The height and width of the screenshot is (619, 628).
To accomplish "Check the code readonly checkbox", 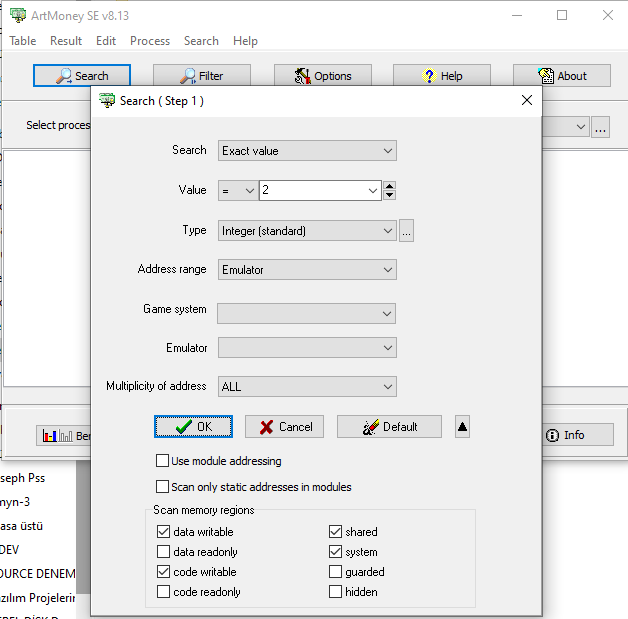I will (x=163, y=591).
